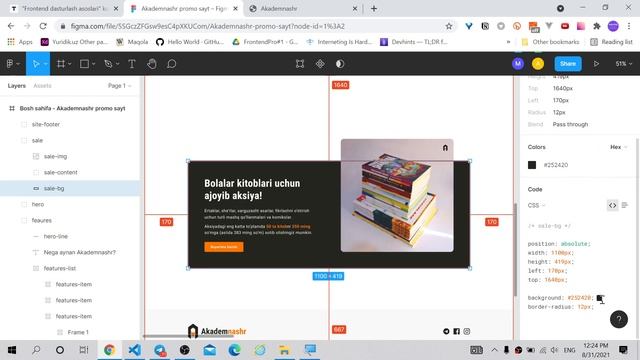
Task: Switch to code view icon in Code panel
Action: pos(613,205)
